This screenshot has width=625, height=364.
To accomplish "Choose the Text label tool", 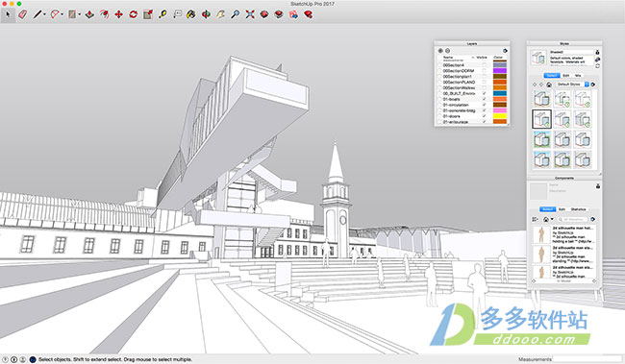I will click(177, 14).
